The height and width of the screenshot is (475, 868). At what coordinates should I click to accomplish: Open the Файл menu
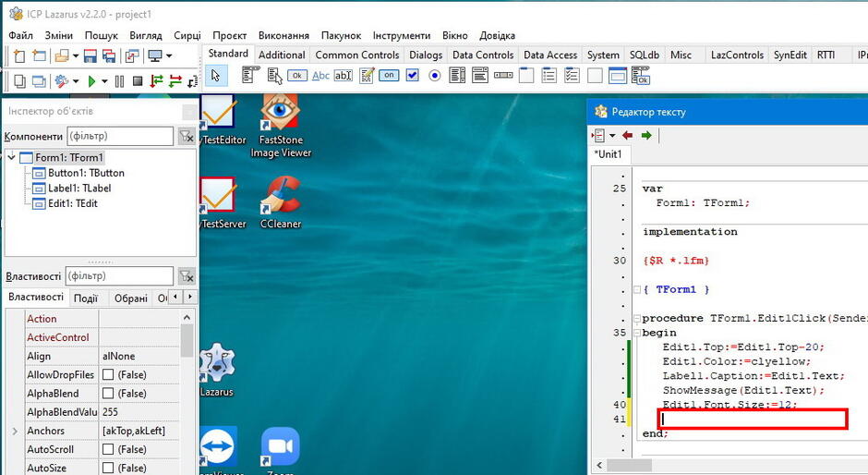(x=20, y=35)
